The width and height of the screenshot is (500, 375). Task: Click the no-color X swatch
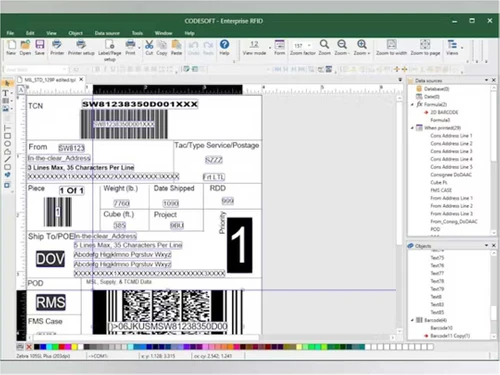coord(29,347)
